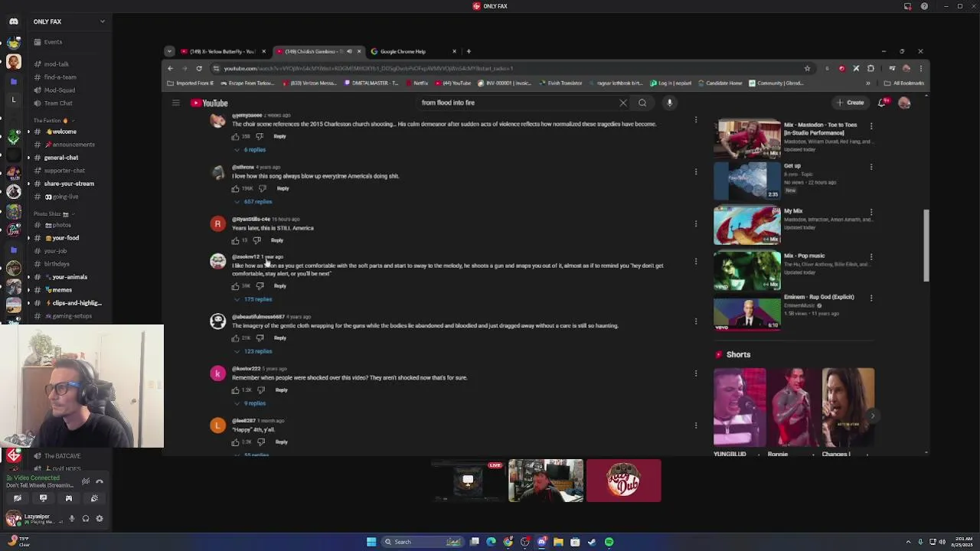The width and height of the screenshot is (980, 551).
Task: Open options for the Mastodon mix video
Action: [x=871, y=125]
